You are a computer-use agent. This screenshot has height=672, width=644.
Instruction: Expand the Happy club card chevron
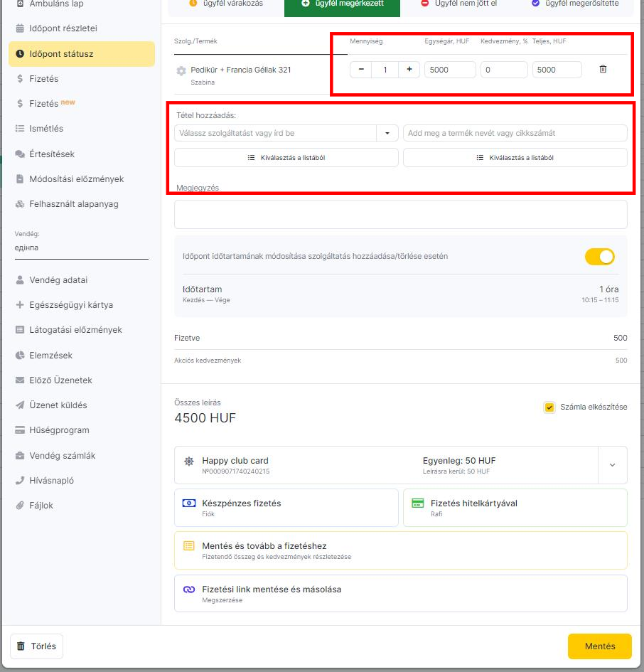(612, 465)
